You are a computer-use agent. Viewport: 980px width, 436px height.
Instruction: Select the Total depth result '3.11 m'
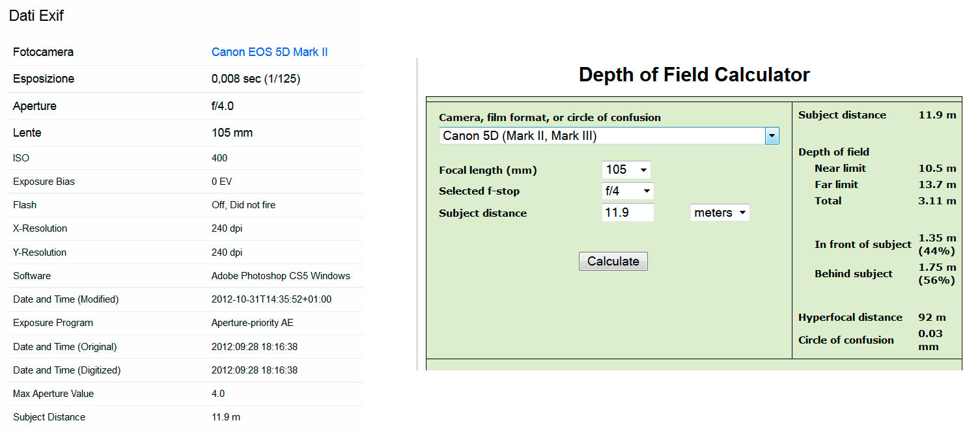[x=937, y=201]
